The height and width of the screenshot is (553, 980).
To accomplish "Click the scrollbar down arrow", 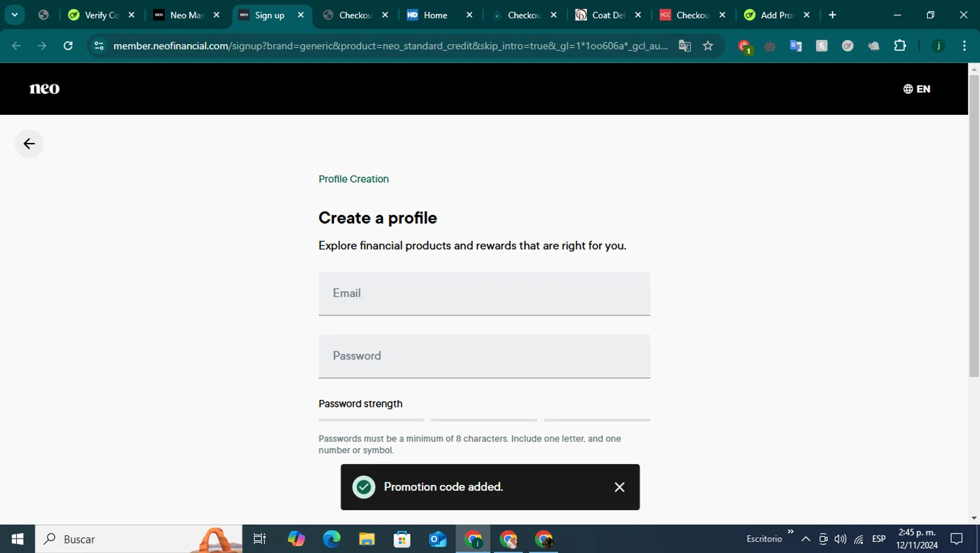I will click(974, 518).
